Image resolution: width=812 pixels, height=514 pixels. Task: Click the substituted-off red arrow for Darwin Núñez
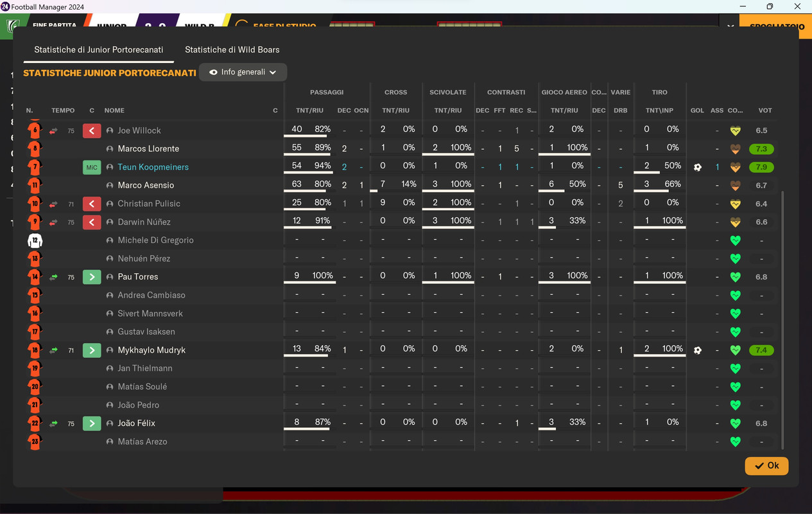[92, 222]
